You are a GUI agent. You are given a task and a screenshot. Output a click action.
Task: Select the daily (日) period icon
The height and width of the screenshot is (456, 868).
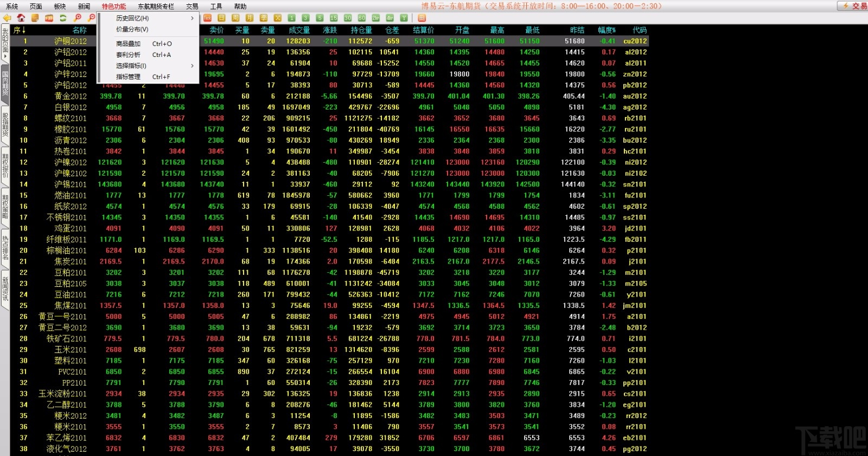pyautogui.click(x=221, y=18)
